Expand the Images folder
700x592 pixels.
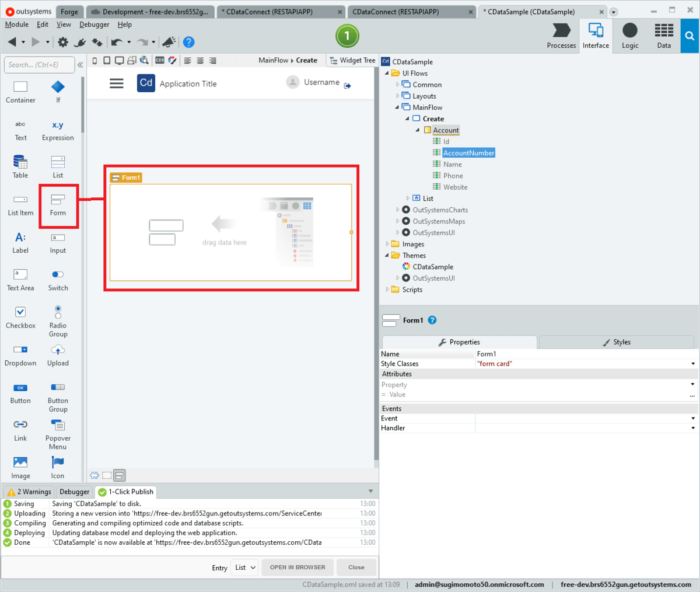pos(387,244)
